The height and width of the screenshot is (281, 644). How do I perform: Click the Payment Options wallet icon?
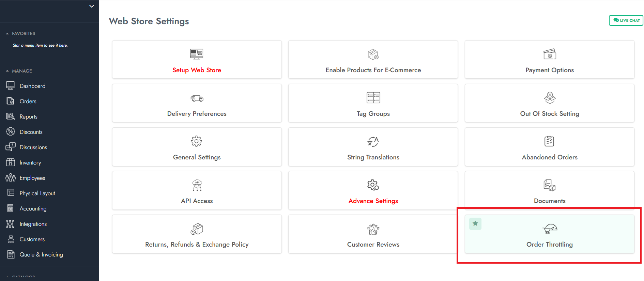click(549, 54)
